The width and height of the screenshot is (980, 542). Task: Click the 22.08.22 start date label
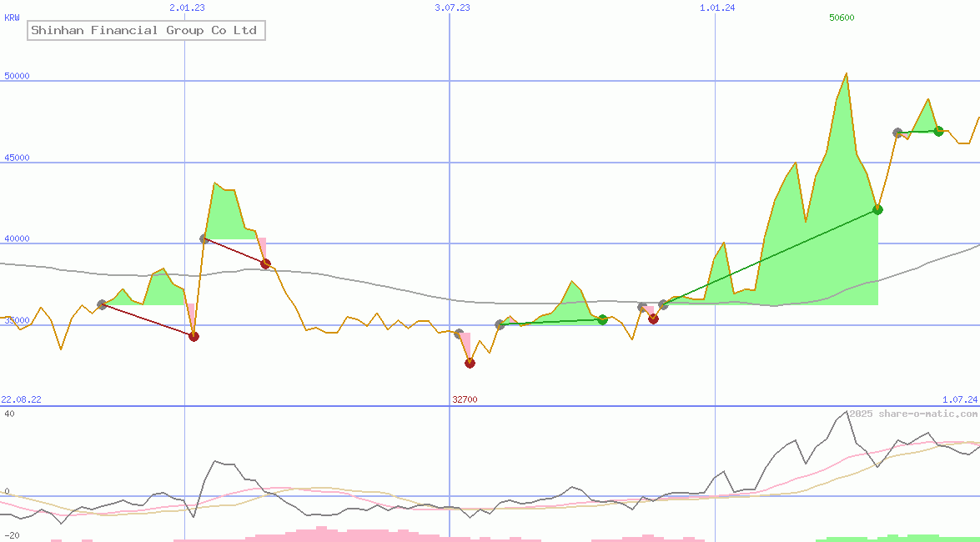tap(21, 399)
